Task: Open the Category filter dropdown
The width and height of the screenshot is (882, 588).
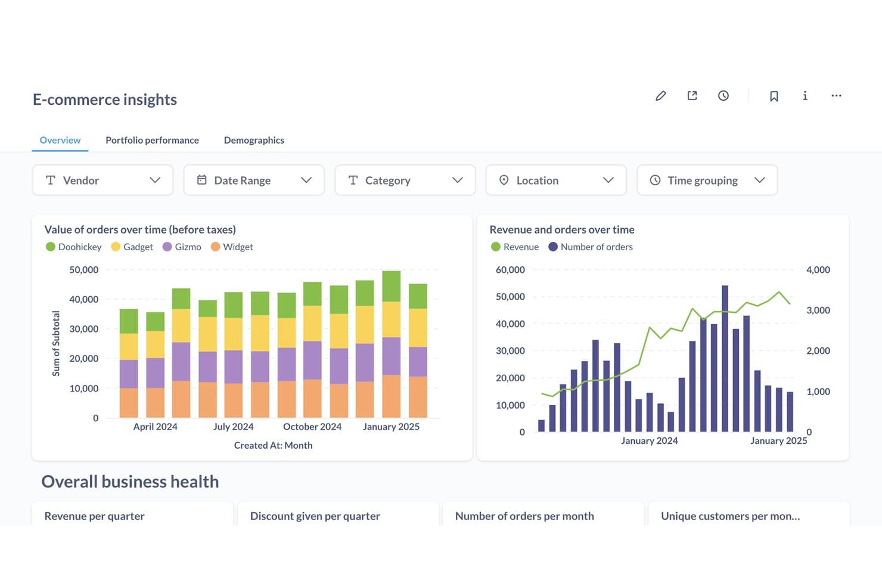Action: click(405, 180)
